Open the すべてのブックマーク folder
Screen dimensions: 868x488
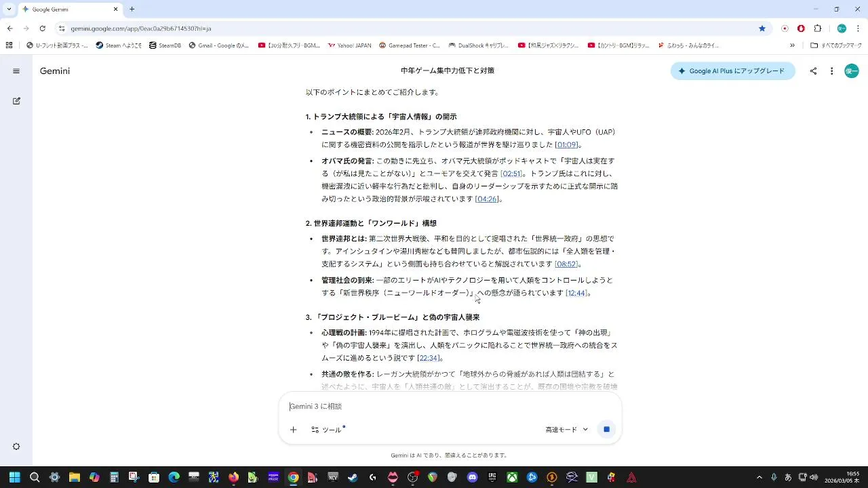click(836, 45)
